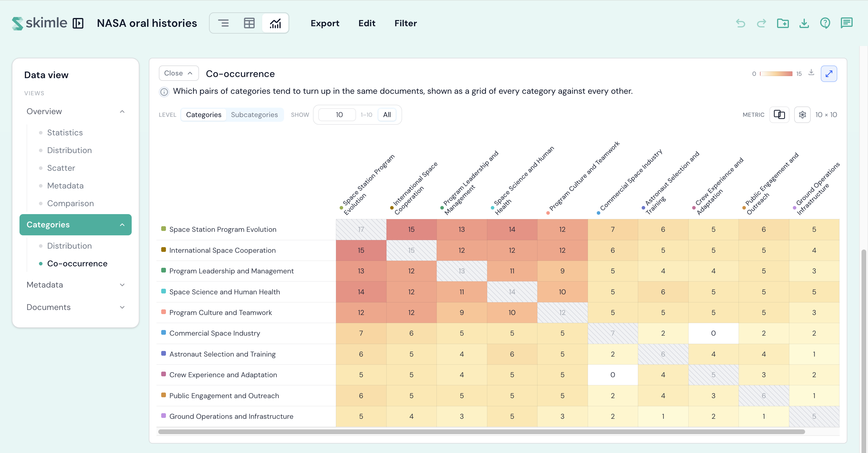
Task: Open the Edit menu
Action: [x=367, y=23]
